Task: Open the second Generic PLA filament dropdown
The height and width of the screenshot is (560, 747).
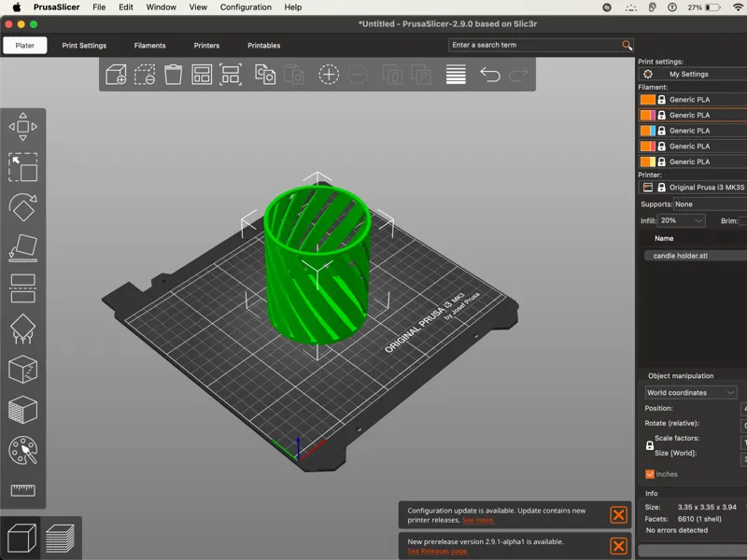Action: 693,115
